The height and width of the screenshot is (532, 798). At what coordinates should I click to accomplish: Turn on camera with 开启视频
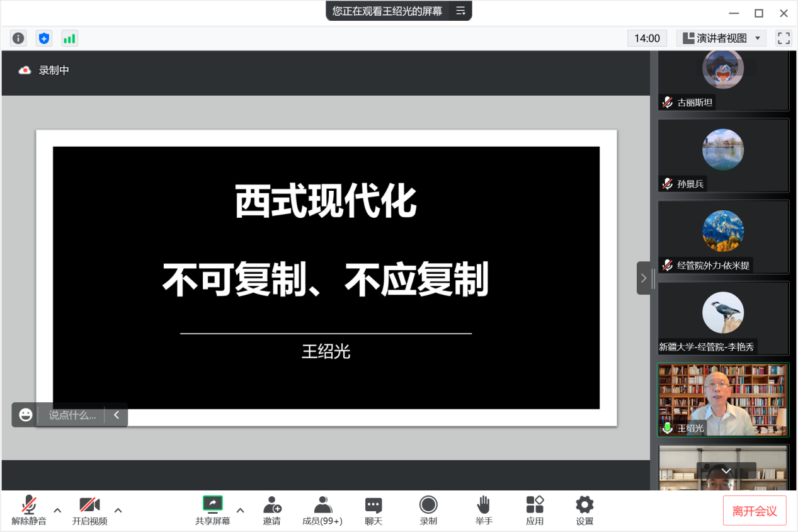[89, 510]
